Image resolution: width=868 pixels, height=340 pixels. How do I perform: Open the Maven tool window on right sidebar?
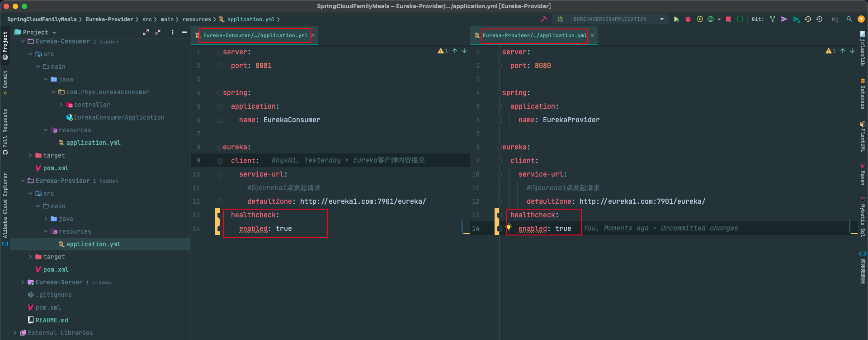pyautogui.click(x=863, y=174)
